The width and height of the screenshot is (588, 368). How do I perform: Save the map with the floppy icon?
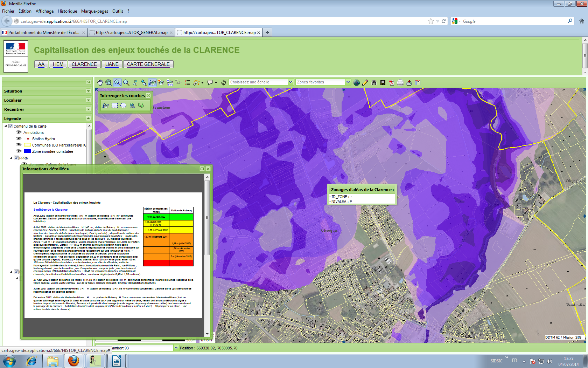(383, 82)
